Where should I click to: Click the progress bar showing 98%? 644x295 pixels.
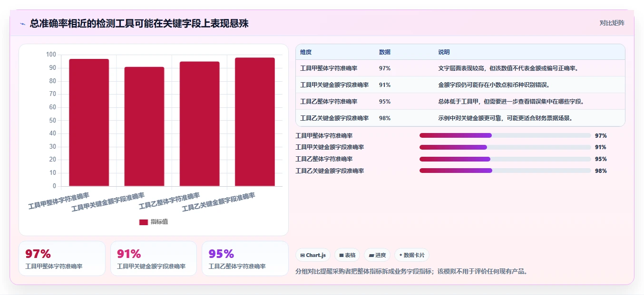tap(505, 171)
